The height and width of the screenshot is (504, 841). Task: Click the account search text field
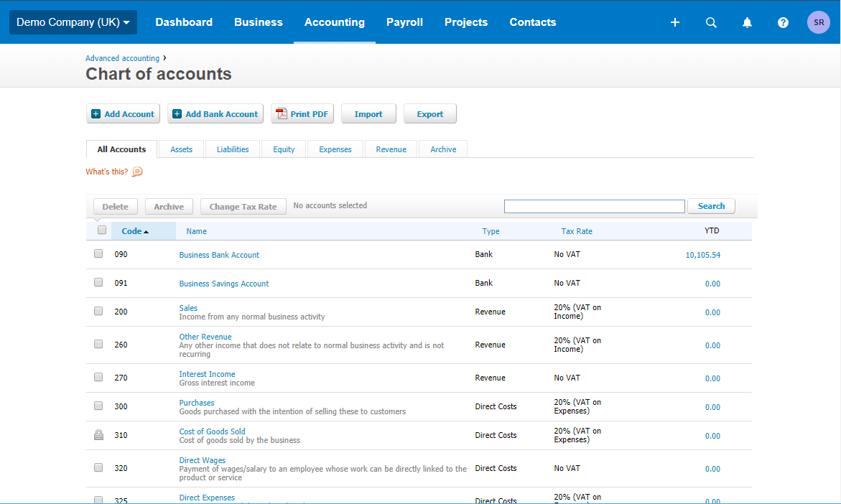[594, 207]
